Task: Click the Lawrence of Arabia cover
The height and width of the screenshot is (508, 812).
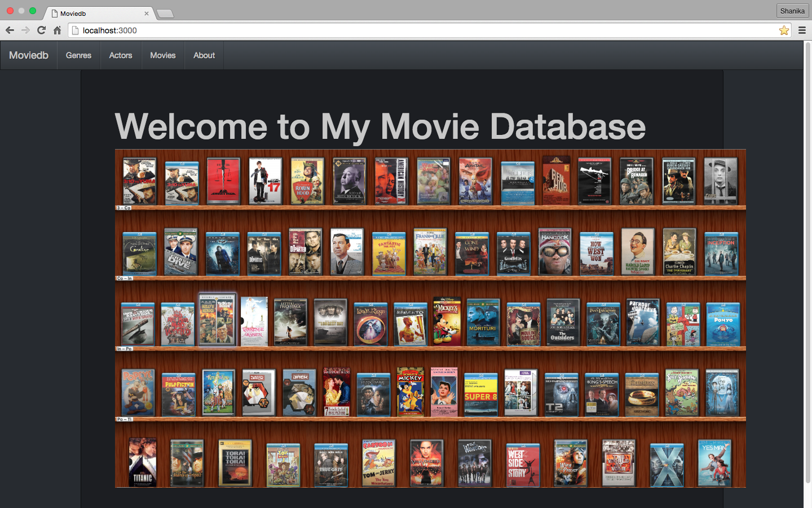Action: [x=254, y=321]
